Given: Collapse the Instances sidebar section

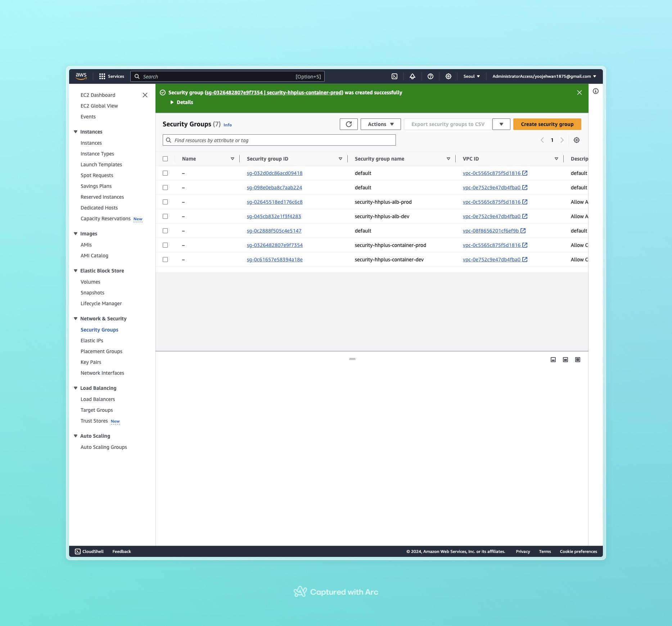Looking at the screenshot, I should (x=76, y=132).
